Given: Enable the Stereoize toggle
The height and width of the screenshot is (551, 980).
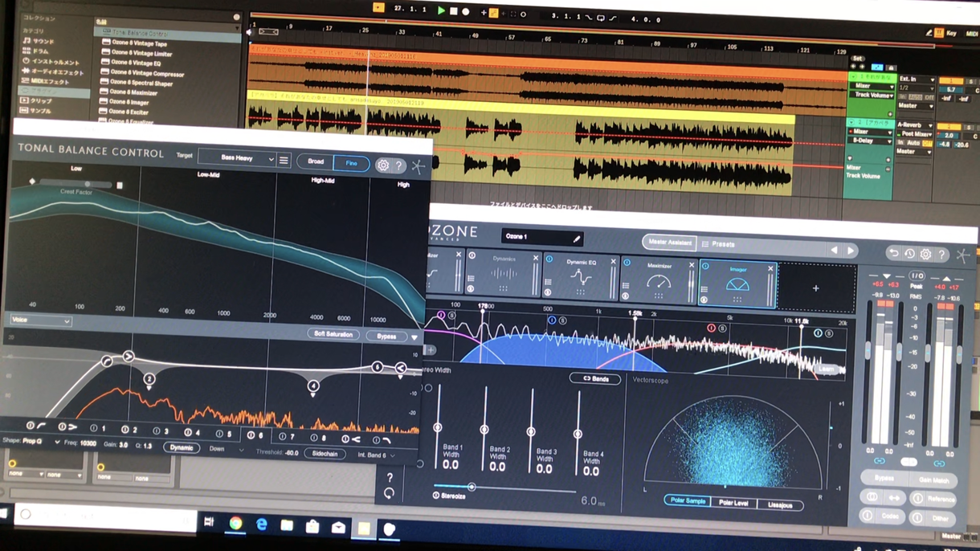Looking at the screenshot, I should [x=436, y=496].
